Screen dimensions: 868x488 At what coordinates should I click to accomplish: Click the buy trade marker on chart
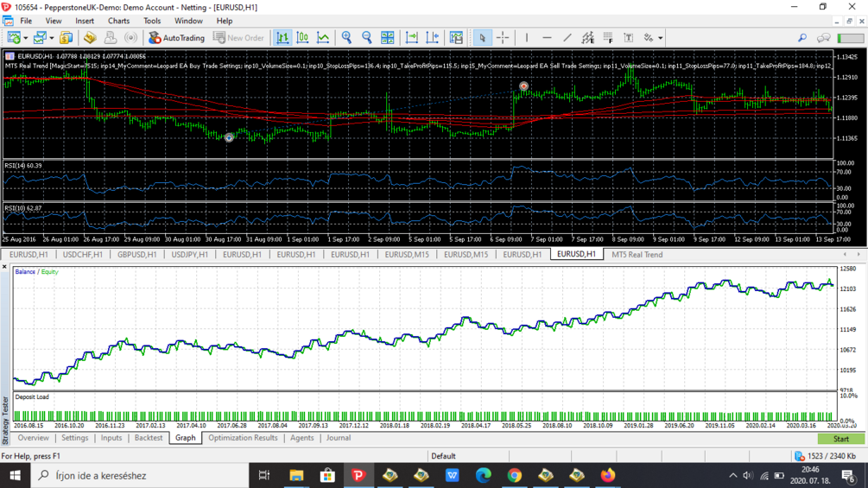click(x=229, y=138)
